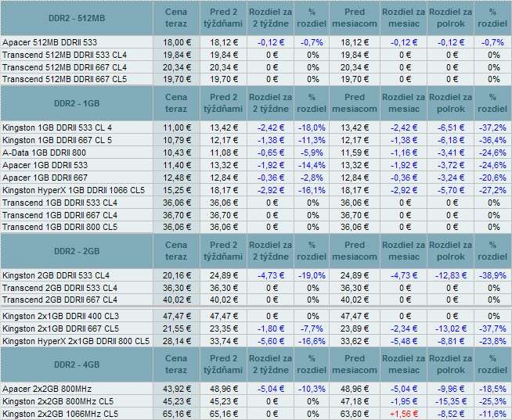Screen dimensions: 512x420
Task: Select the red +1,56 € monthly difference
Action: point(404,414)
